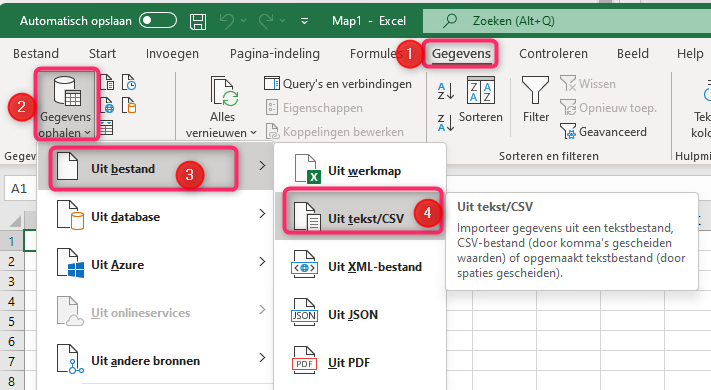Sort ascending with A-Z icon
This screenshot has width=711, height=390.
pyautogui.click(x=446, y=91)
